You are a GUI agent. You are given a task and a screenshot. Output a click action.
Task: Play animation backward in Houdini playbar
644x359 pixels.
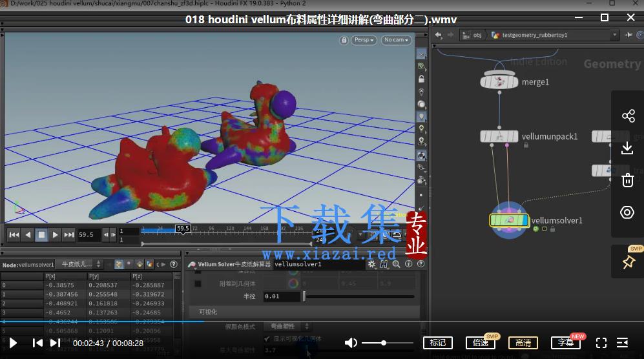(x=28, y=234)
